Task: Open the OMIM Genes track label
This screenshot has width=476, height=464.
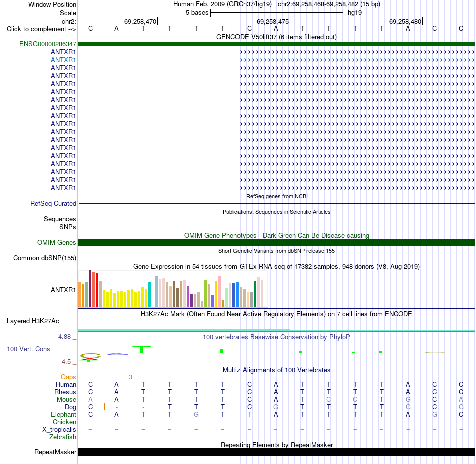Action: point(57,243)
